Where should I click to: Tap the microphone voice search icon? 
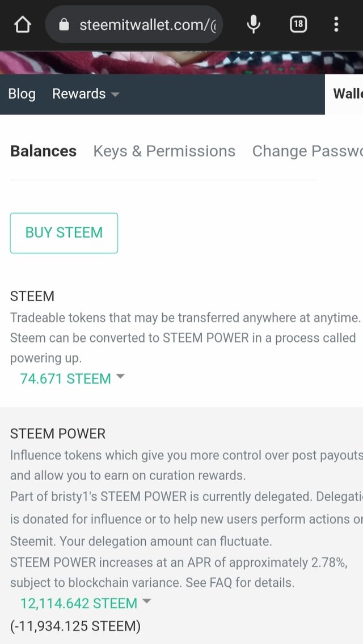click(254, 24)
